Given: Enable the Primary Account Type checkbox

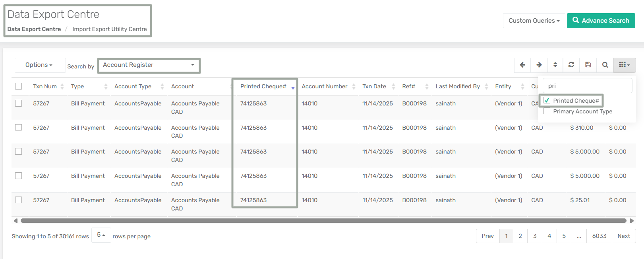Looking at the screenshot, I should pyautogui.click(x=547, y=111).
